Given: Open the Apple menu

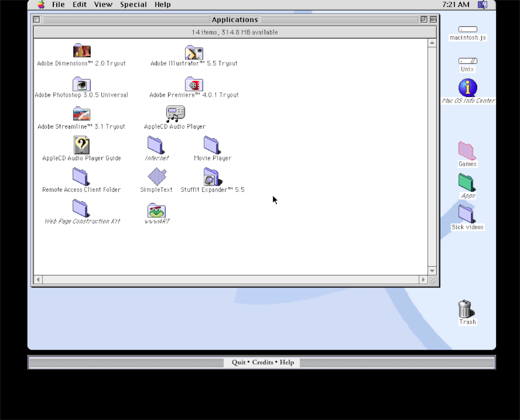Looking at the screenshot, I should [41, 4].
